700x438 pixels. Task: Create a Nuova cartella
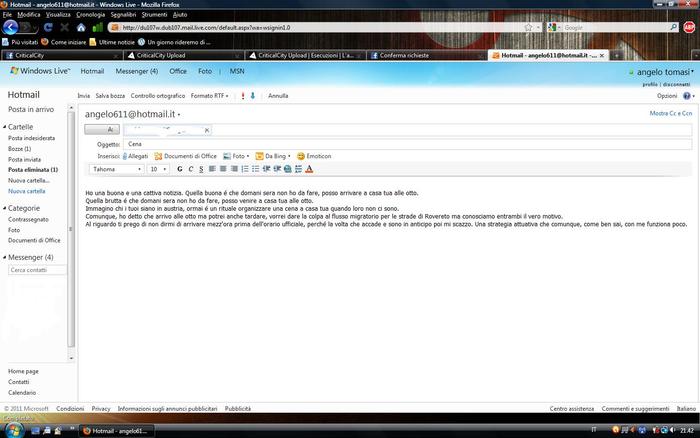(27, 191)
